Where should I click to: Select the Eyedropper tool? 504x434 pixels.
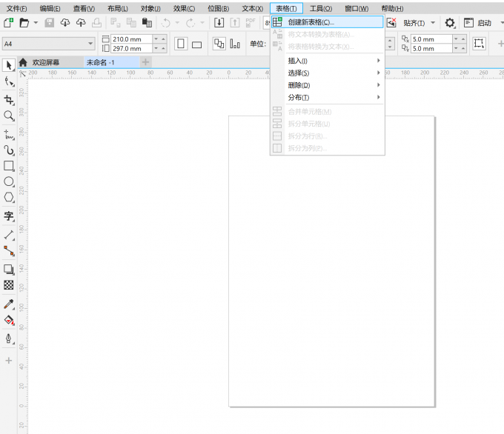click(x=9, y=304)
